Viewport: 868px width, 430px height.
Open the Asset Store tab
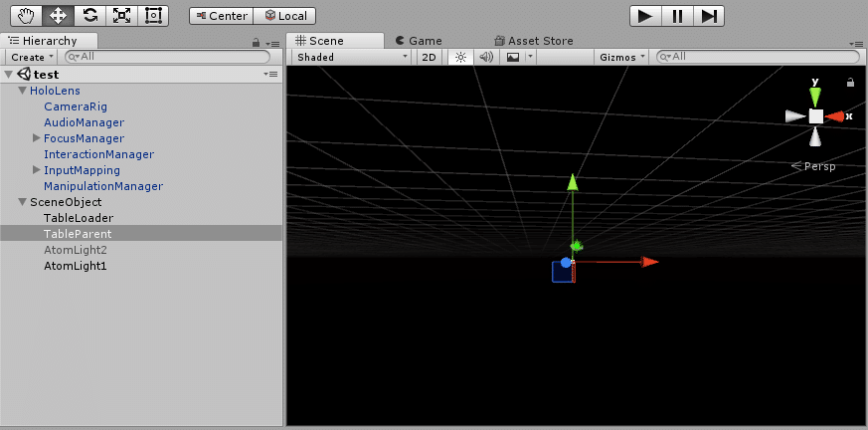[534, 41]
